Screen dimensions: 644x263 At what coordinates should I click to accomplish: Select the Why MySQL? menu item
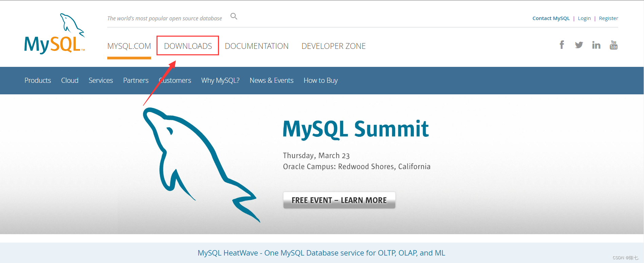click(220, 80)
